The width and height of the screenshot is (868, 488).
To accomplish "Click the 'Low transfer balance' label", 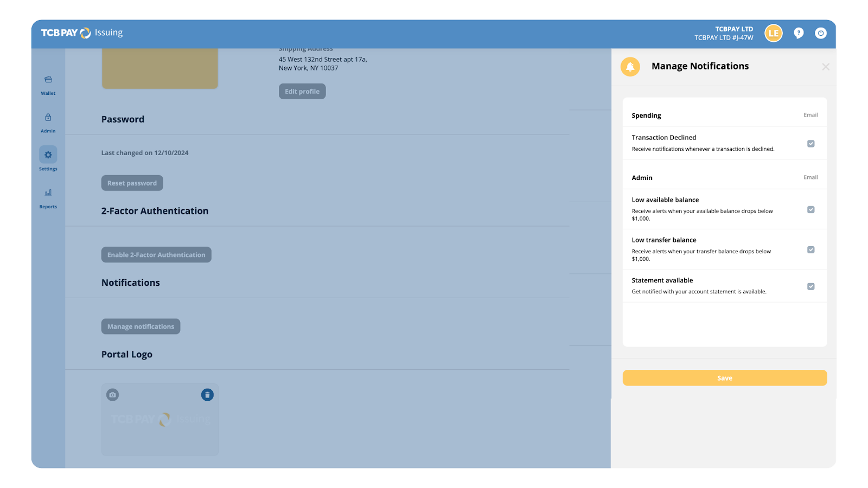I will [x=664, y=240].
